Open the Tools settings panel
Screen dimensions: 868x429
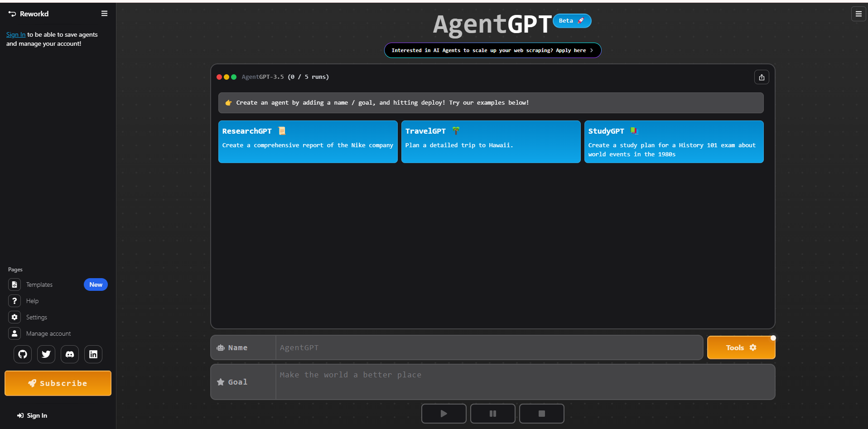(741, 347)
